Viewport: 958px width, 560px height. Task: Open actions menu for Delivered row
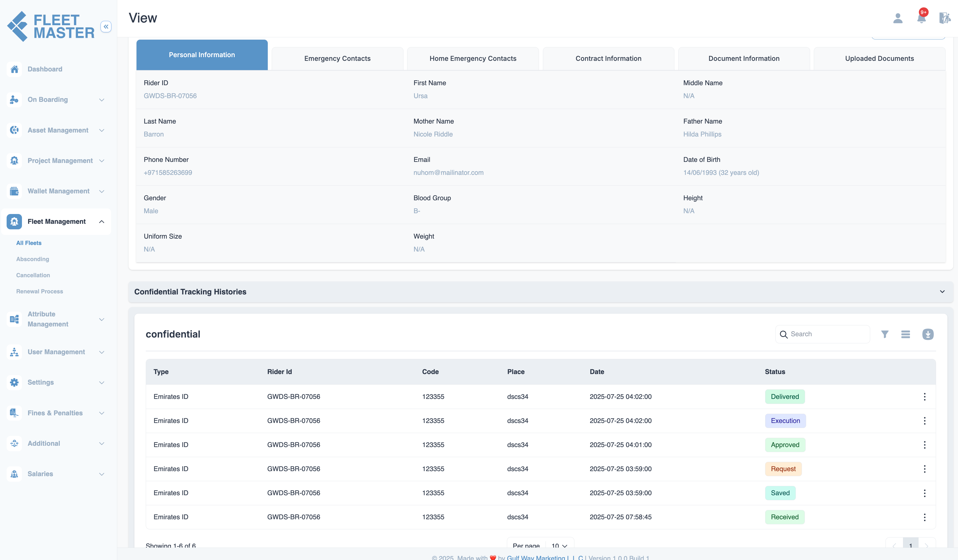pyautogui.click(x=925, y=397)
